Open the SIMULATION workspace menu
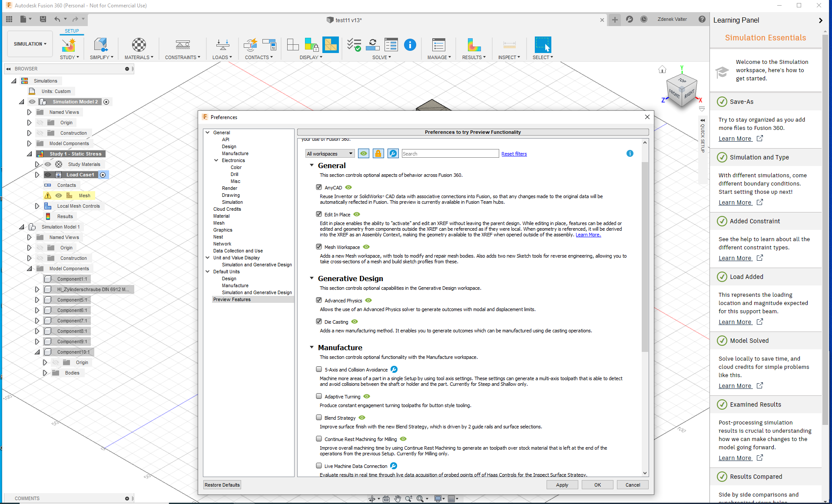Image resolution: width=832 pixels, height=504 pixels. (x=30, y=44)
